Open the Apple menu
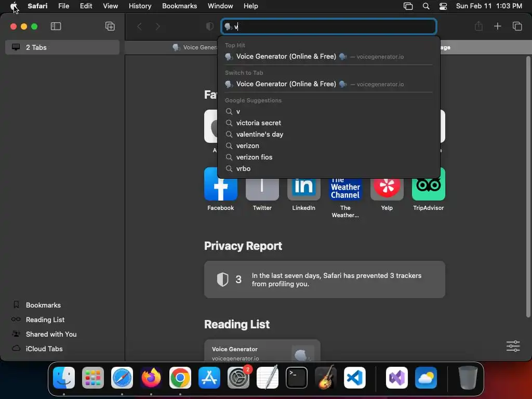Screen dimensions: 532x399 pyautogui.click(x=14, y=6)
